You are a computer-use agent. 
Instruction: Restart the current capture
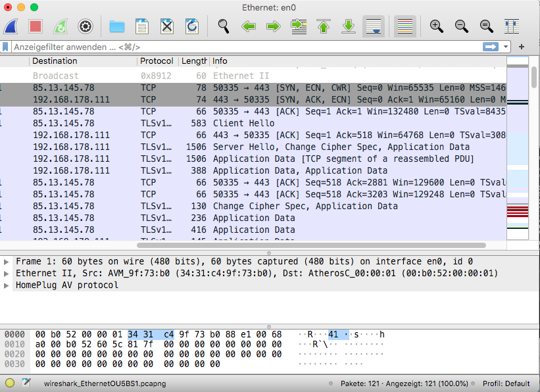(x=61, y=26)
